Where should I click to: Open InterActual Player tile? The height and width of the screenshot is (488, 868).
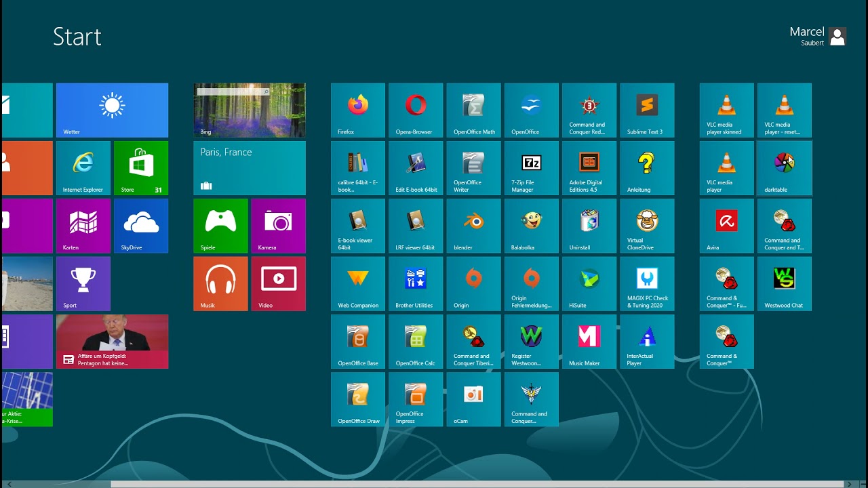pos(648,342)
